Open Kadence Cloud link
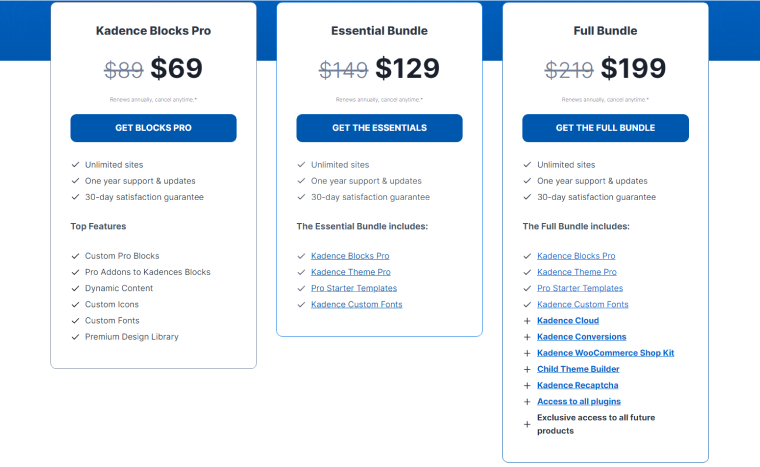The width and height of the screenshot is (760, 467). tap(568, 321)
